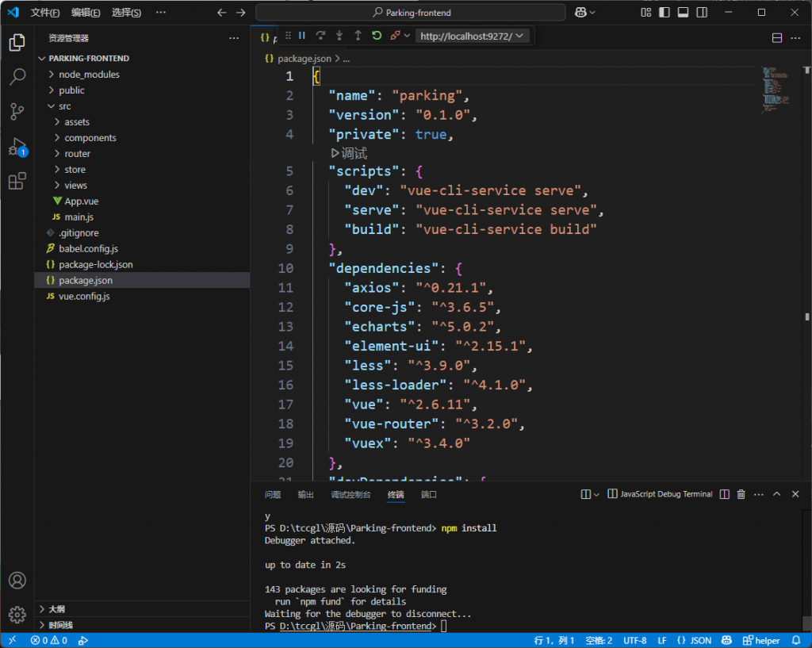The height and width of the screenshot is (648, 812).
Task: Click the debug Step Out icon
Action: 358,36
